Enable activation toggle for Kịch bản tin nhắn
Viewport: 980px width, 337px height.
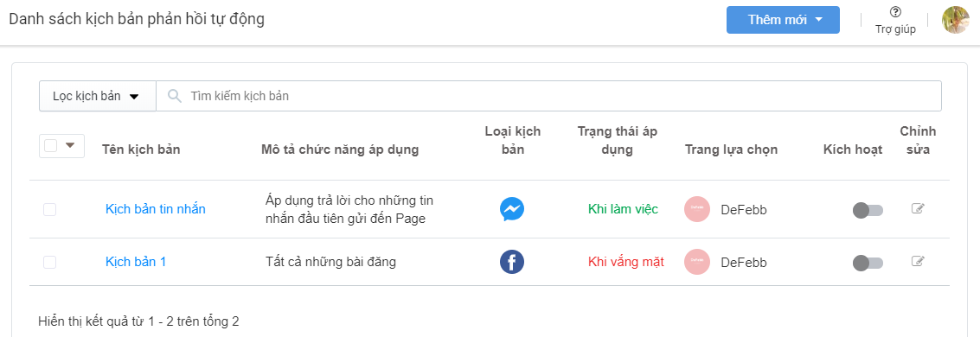tap(868, 210)
